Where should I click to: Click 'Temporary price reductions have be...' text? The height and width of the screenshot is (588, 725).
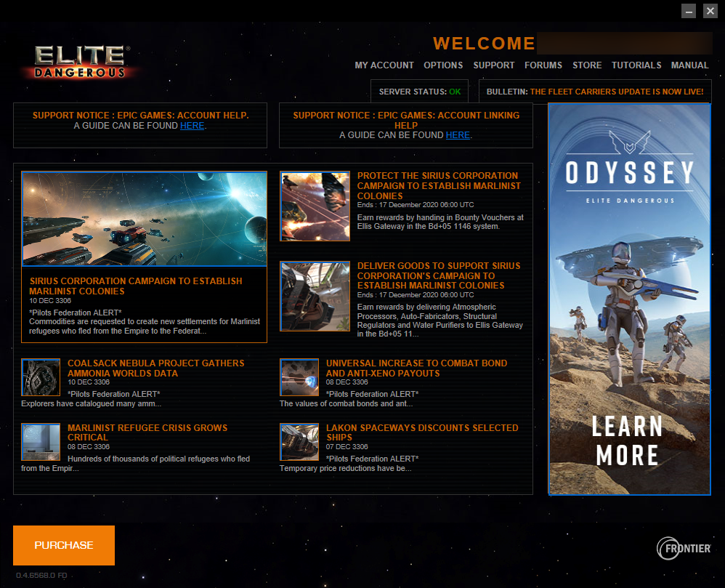(x=345, y=469)
